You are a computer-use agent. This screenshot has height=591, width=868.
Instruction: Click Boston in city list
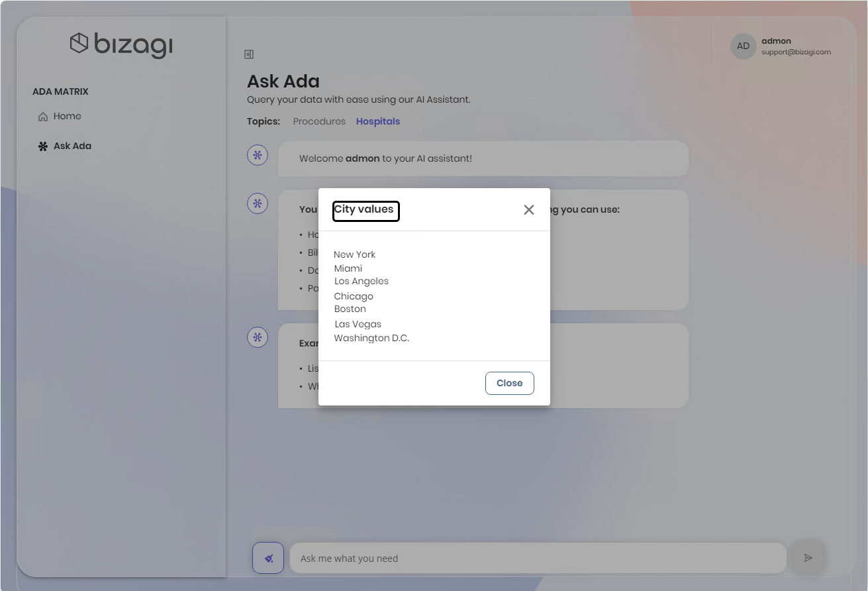[x=350, y=309]
